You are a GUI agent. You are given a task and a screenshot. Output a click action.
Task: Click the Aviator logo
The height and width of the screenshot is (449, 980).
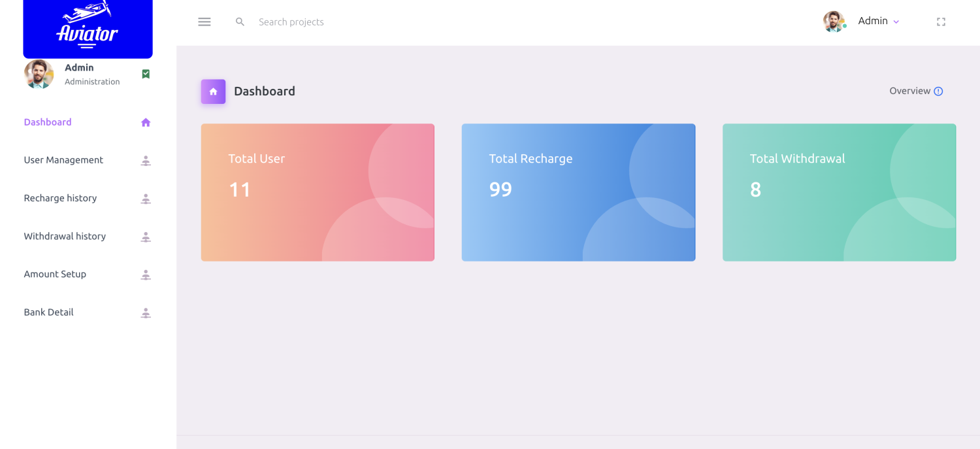pos(88,27)
